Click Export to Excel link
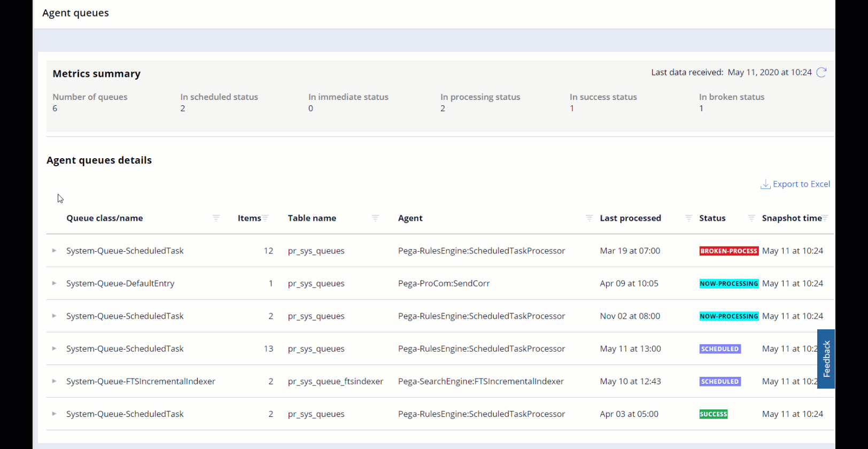 coord(795,184)
